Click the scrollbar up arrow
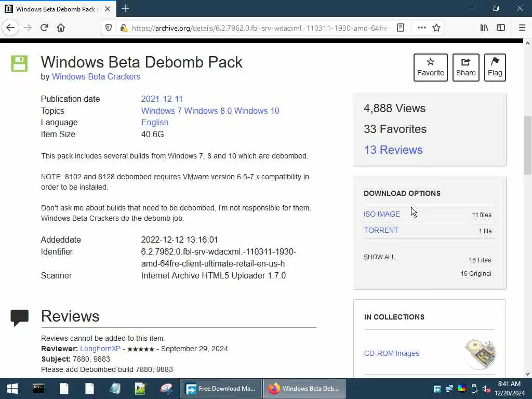This screenshot has height=399, width=532. click(x=527, y=43)
